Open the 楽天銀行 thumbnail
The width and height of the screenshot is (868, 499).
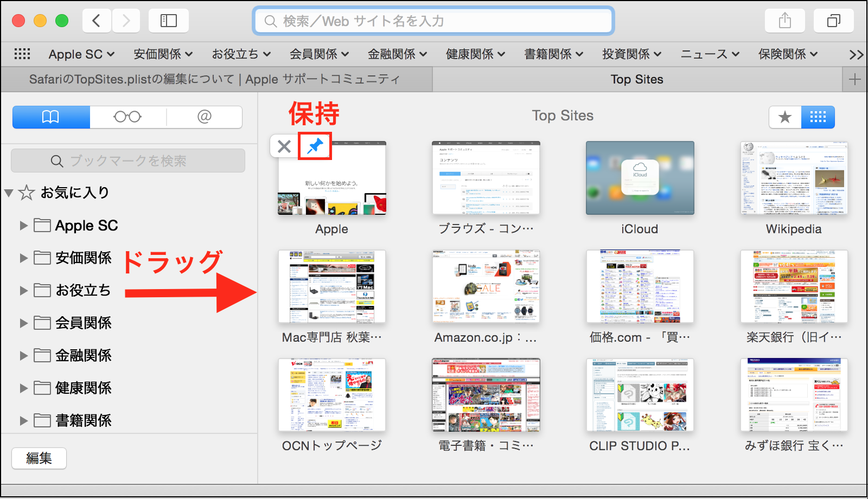pyautogui.click(x=794, y=286)
